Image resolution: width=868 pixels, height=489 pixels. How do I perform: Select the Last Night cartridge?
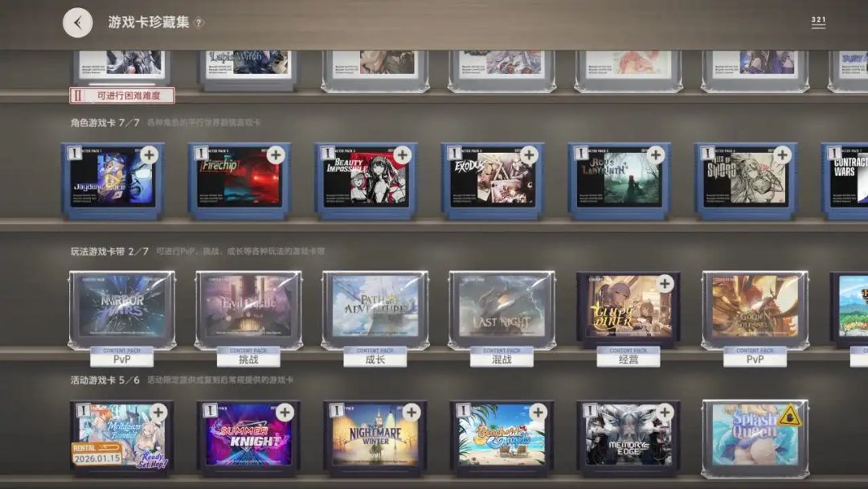coord(502,310)
